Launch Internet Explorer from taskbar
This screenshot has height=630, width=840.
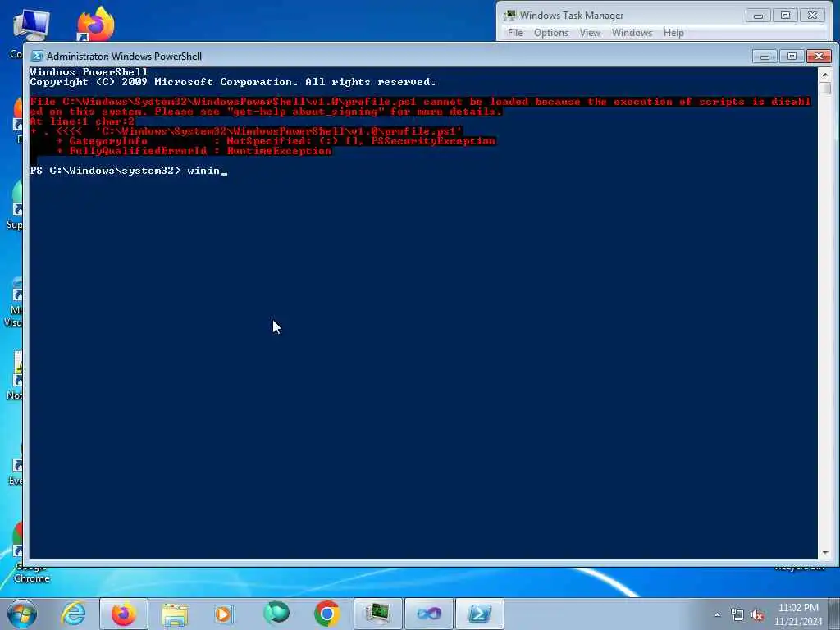[x=73, y=614]
